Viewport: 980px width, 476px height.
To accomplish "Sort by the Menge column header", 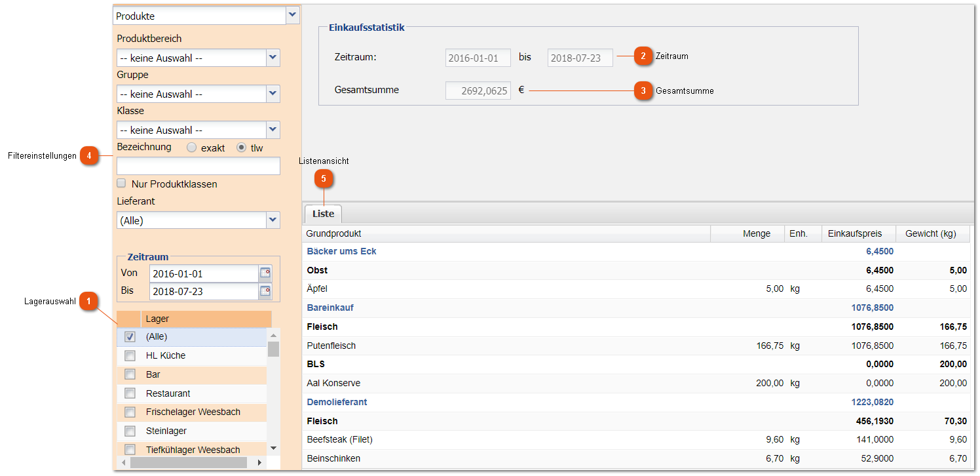I will click(x=747, y=233).
